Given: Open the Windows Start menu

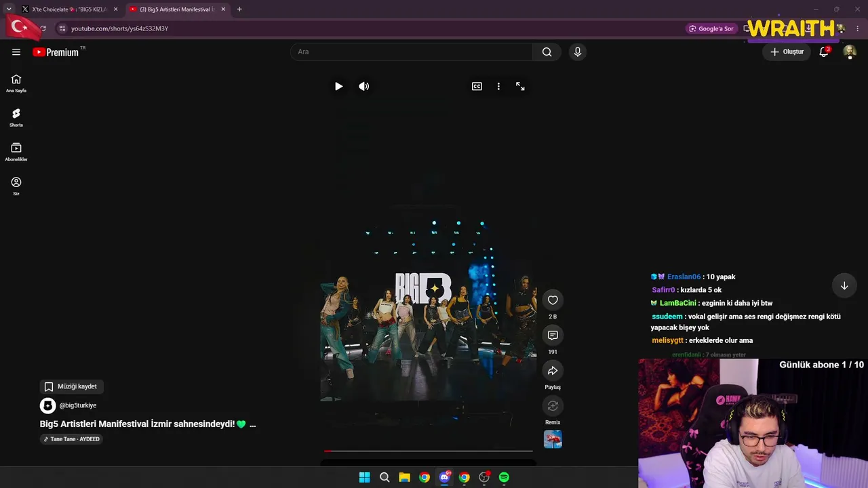Looking at the screenshot, I should point(364,477).
